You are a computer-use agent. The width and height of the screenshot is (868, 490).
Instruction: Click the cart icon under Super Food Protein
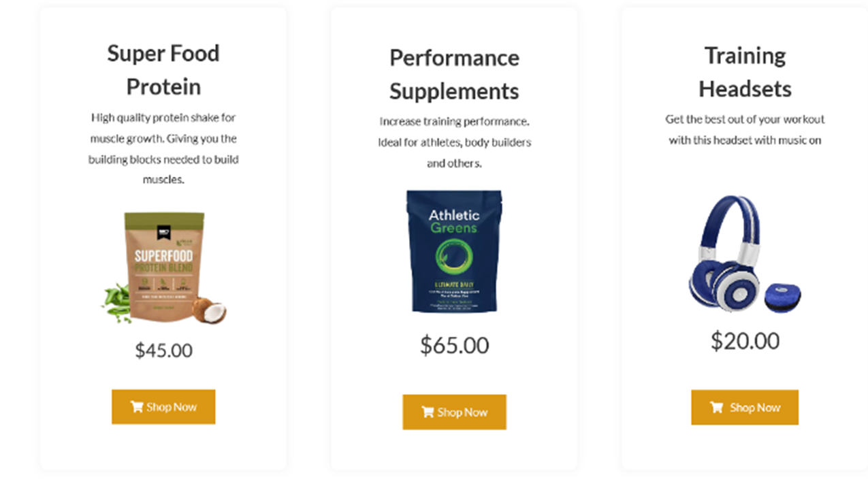pyautogui.click(x=137, y=407)
